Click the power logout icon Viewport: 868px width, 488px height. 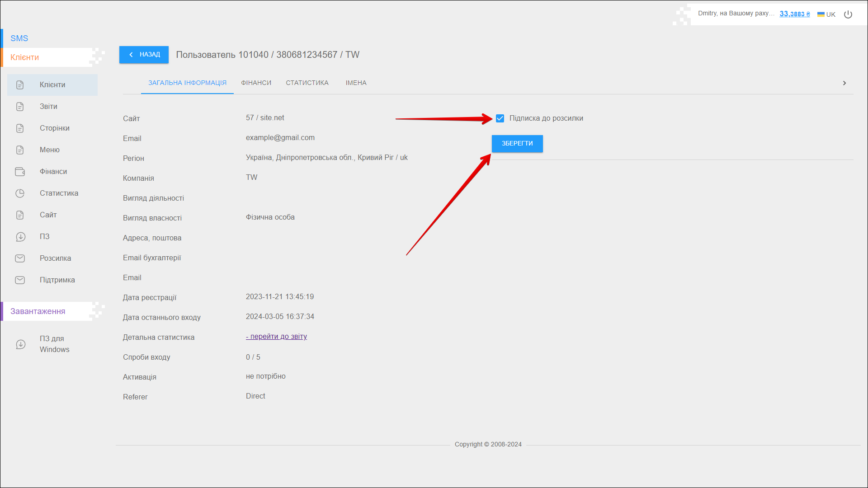tap(848, 14)
